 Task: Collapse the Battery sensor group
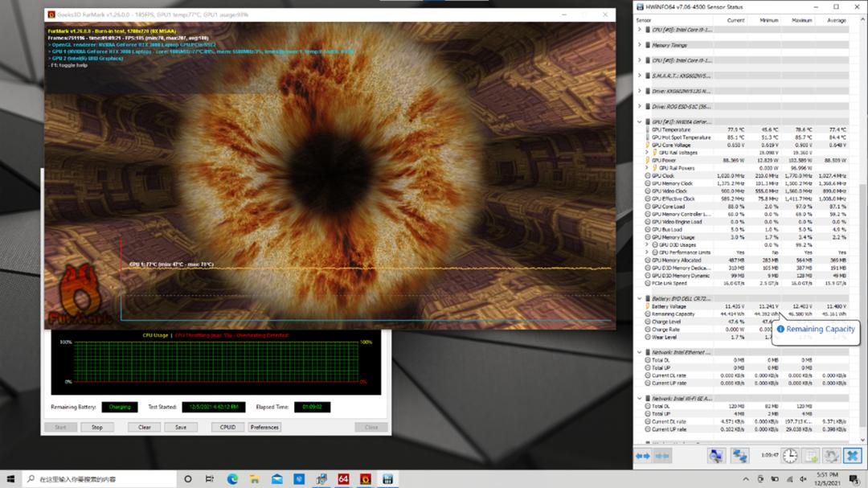[640, 298]
